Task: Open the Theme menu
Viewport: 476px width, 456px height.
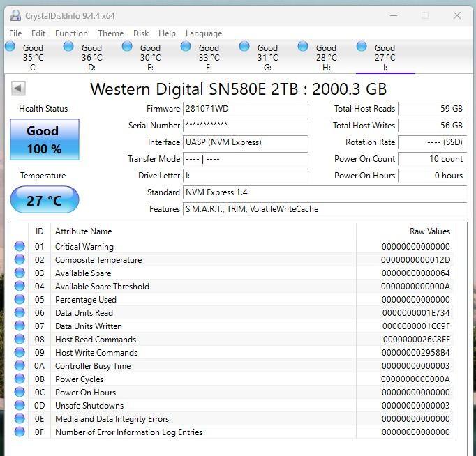Action: [x=110, y=33]
